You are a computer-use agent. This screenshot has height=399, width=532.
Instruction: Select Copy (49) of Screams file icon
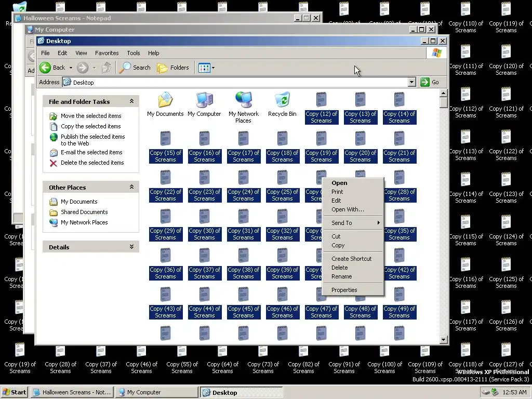tap(400, 295)
